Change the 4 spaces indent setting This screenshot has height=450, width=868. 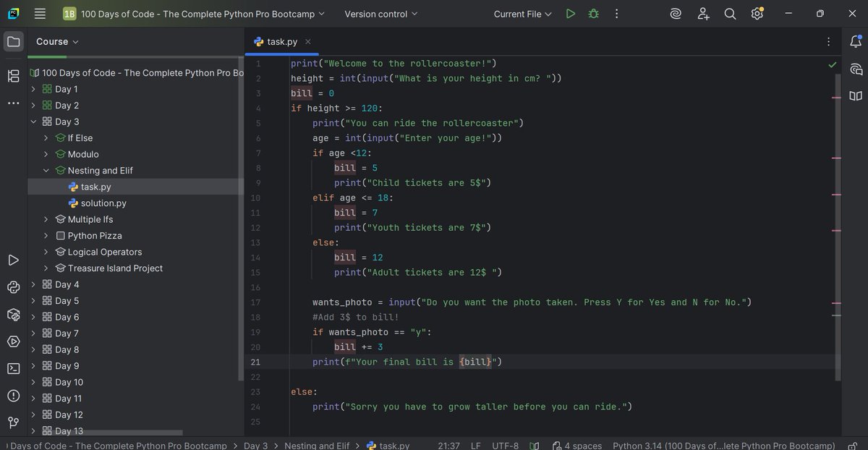click(x=577, y=446)
